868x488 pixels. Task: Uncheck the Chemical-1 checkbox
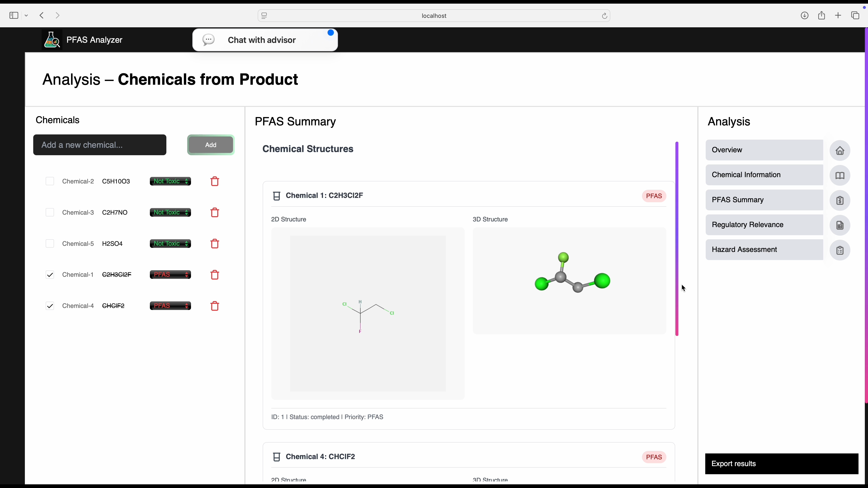pyautogui.click(x=50, y=275)
